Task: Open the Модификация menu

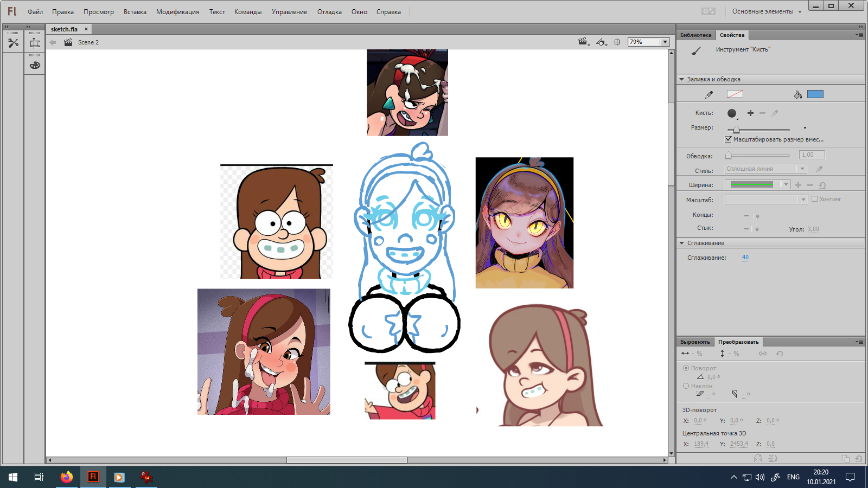Action: click(177, 12)
